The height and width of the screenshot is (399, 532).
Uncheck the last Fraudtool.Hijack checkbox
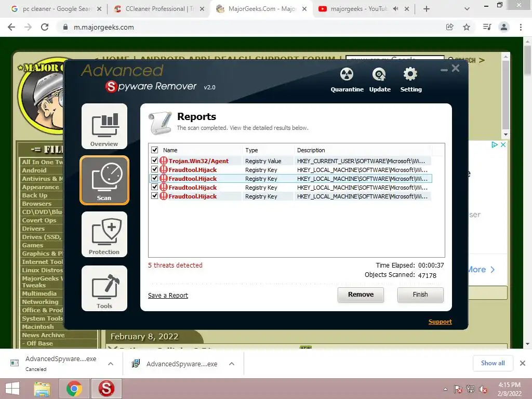pyautogui.click(x=154, y=195)
